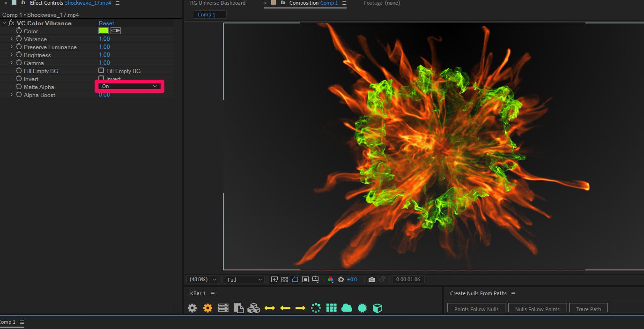This screenshot has width=644, height=329.
Task: Take a snapshot with the camera icon
Action: 372,279
